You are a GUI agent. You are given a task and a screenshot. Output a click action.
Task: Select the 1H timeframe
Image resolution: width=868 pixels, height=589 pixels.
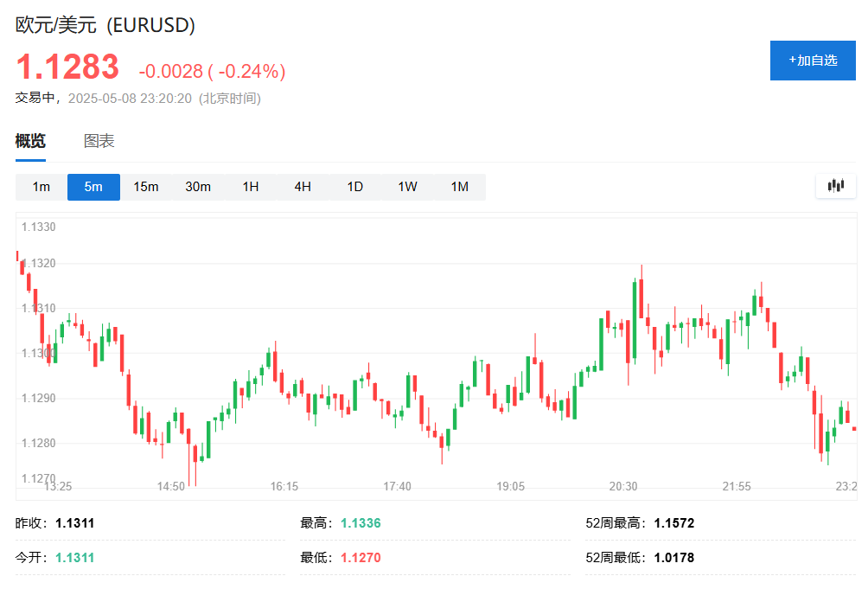[251, 187]
